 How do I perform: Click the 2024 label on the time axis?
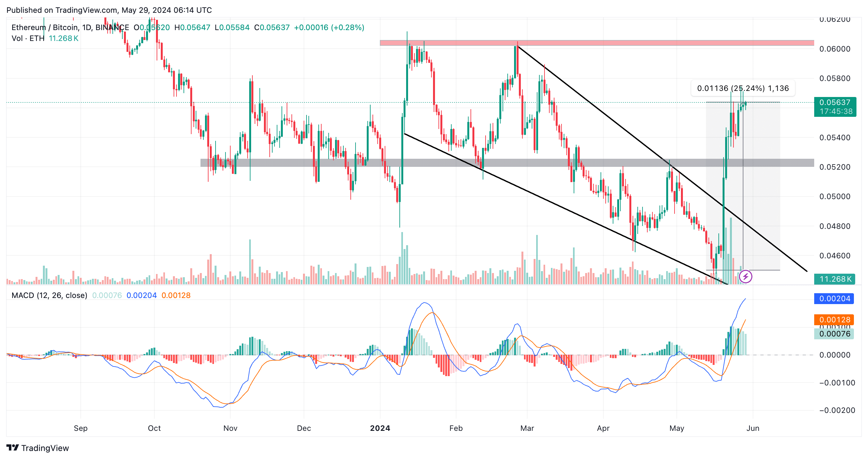click(x=380, y=428)
